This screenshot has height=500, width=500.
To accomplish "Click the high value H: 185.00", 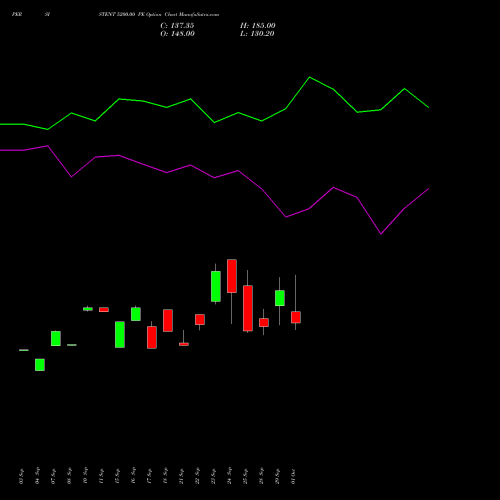I will click(258, 26).
